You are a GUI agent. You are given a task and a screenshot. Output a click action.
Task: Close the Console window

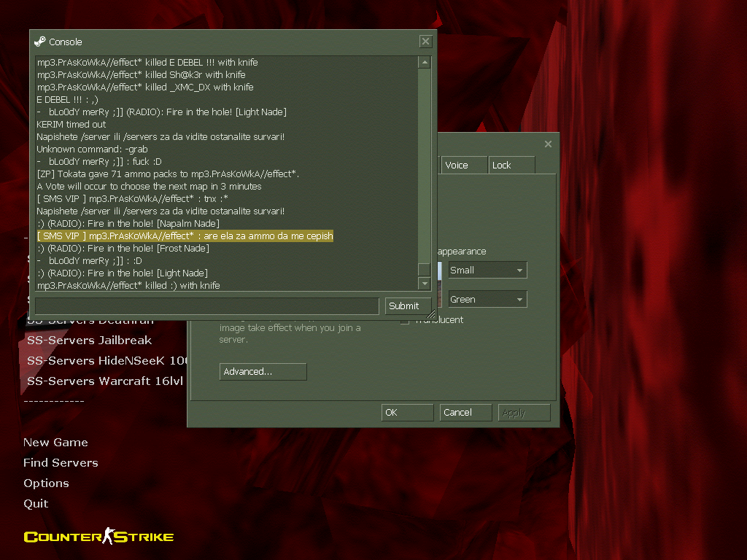(425, 42)
